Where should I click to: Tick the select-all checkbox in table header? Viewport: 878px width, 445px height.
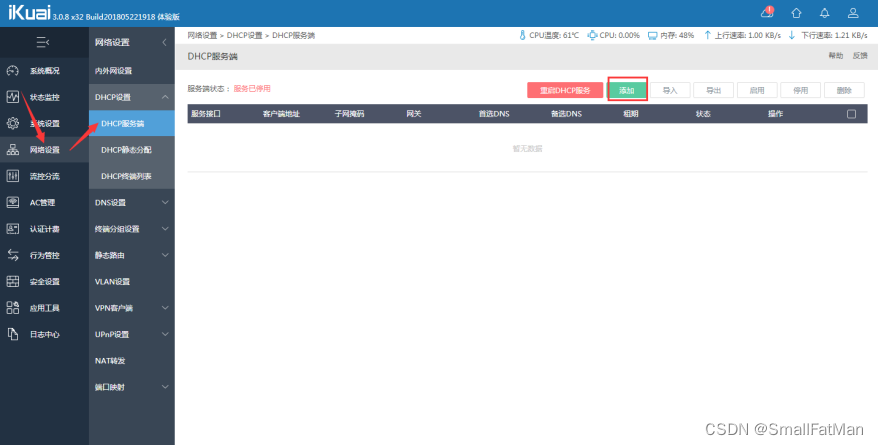point(851,114)
